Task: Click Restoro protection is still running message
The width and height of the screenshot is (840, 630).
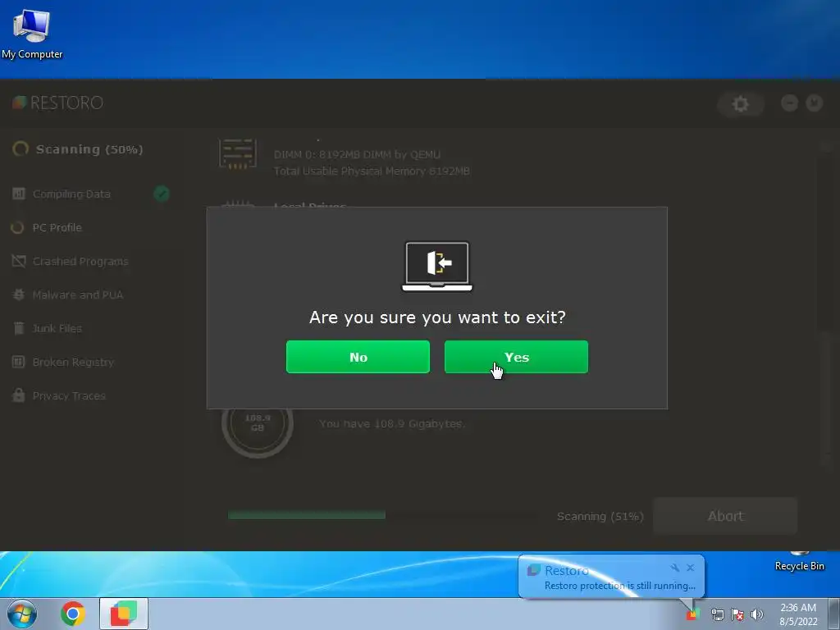Action: 620,586
